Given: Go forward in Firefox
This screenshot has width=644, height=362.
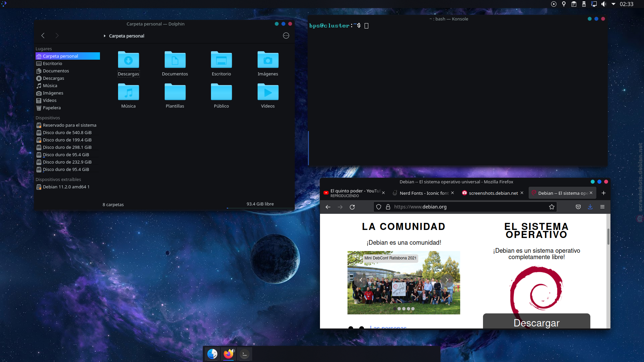Looking at the screenshot, I should [x=340, y=207].
